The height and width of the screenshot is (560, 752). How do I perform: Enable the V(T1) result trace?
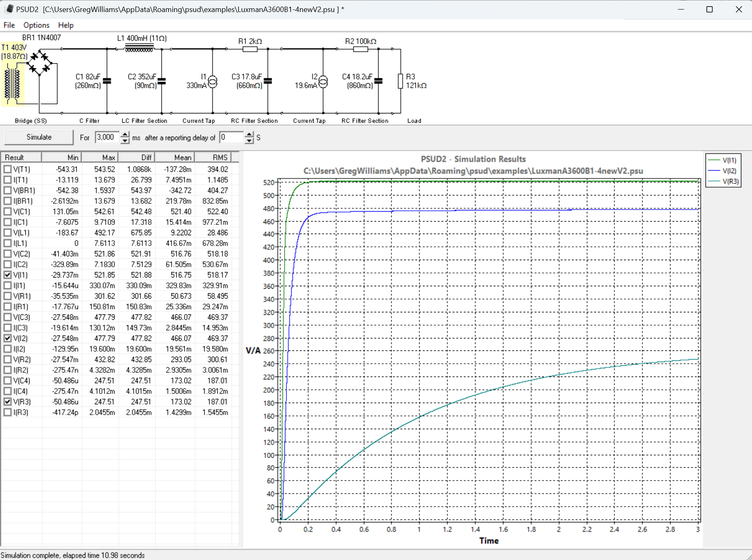click(7, 169)
